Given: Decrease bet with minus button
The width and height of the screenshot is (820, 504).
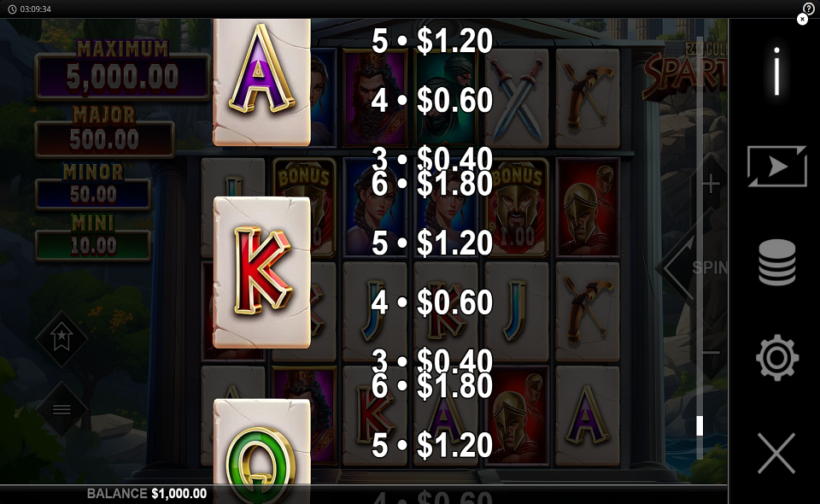Looking at the screenshot, I should tap(710, 353).
